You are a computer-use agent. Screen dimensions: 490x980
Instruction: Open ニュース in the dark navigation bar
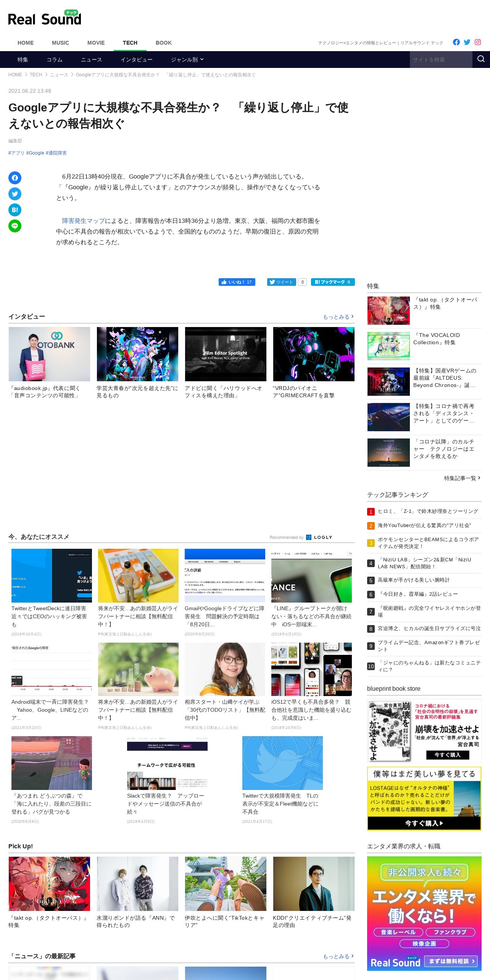[x=91, y=60]
